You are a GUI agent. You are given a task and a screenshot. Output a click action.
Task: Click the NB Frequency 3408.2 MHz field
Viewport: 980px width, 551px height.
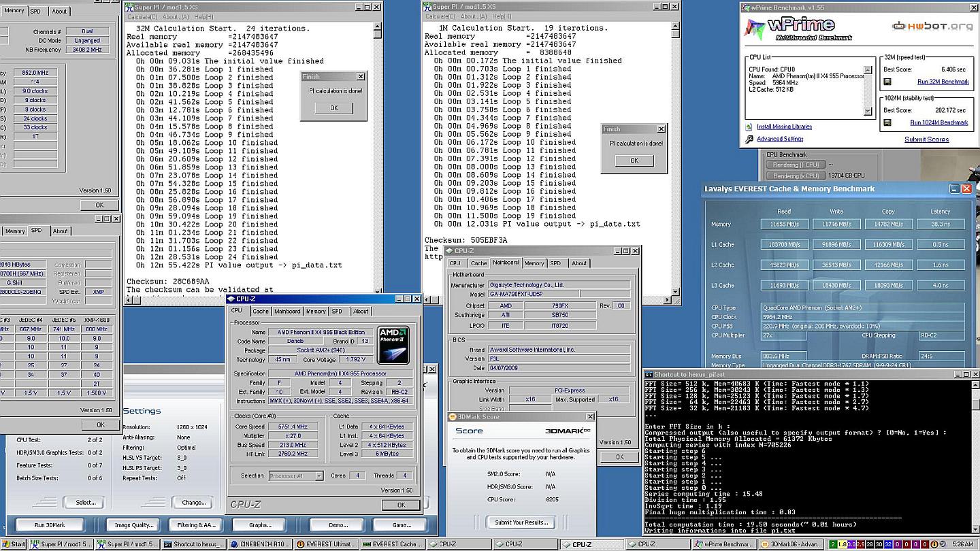pyautogui.click(x=87, y=50)
